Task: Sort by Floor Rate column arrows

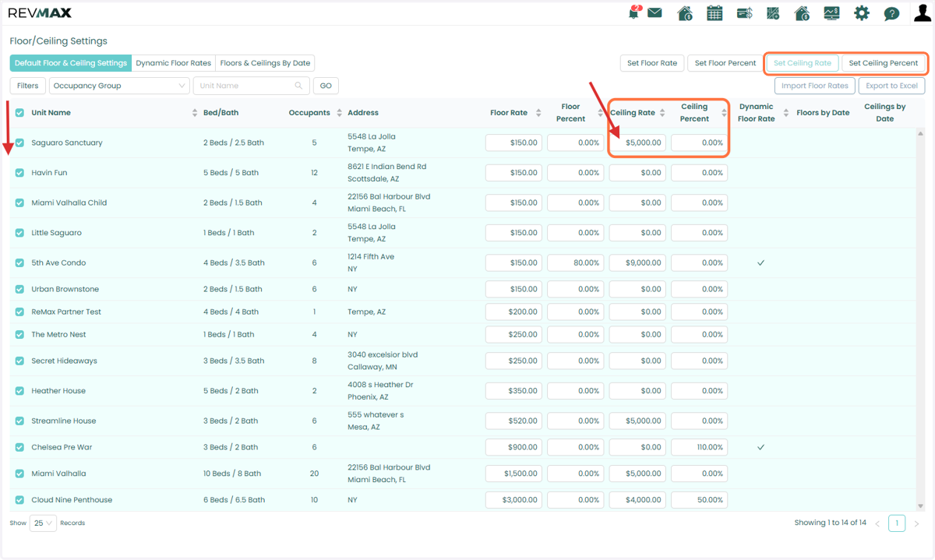Action: [538, 113]
